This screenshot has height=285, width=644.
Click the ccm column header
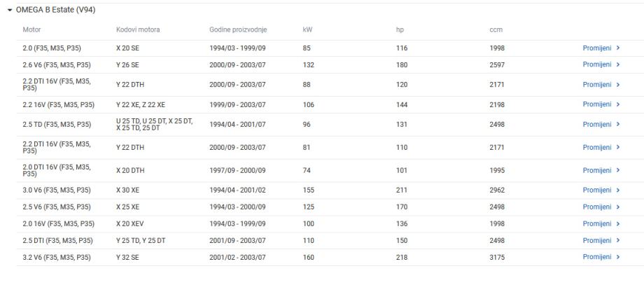496,30
